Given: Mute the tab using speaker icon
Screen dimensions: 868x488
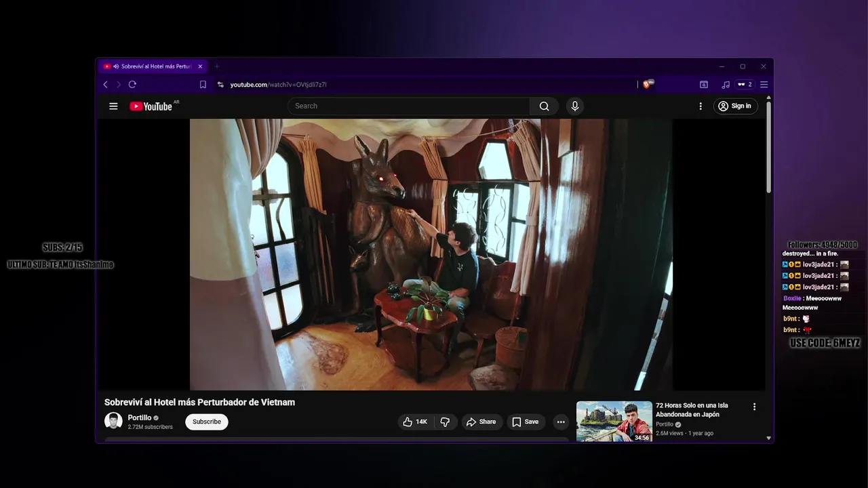Looking at the screenshot, I should point(116,66).
